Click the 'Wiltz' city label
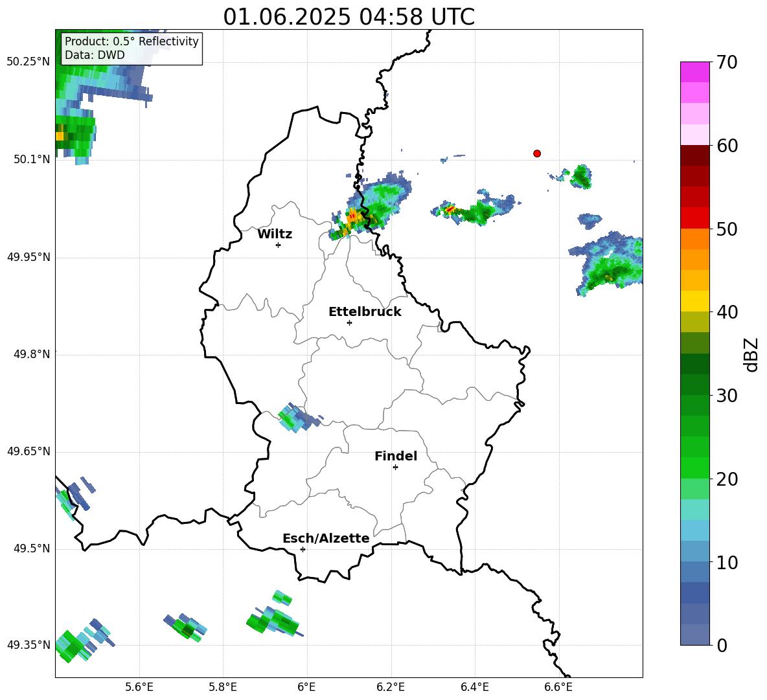Image resolution: width=767 pixels, height=700 pixels. tap(275, 234)
